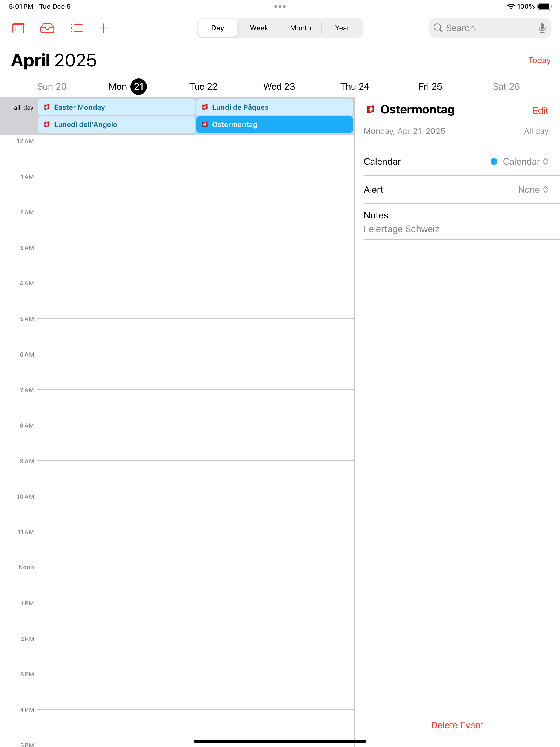Edit the Ostermontag event
The image size is (560, 747).
pos(540,110)
